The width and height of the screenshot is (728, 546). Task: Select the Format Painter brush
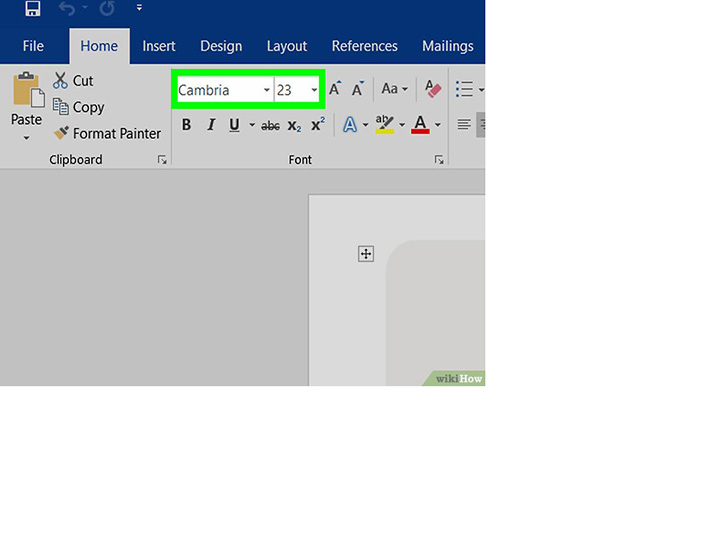pos(61,133)
